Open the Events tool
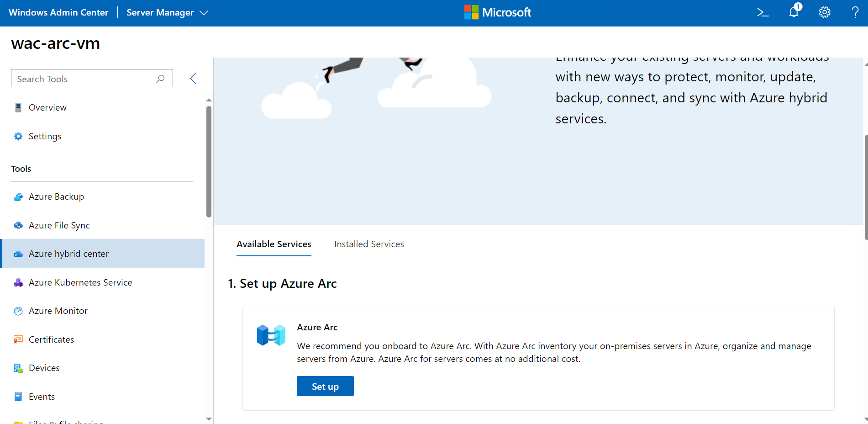 103,397
